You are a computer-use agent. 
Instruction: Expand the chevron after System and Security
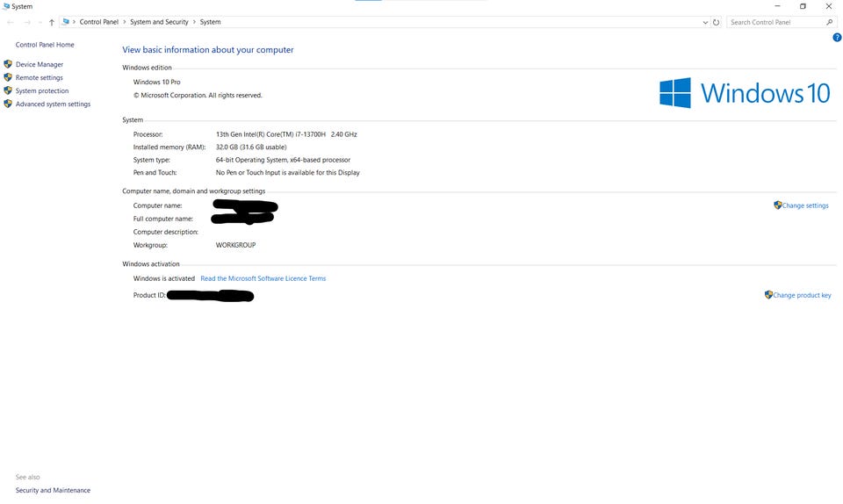click(194, 22)
